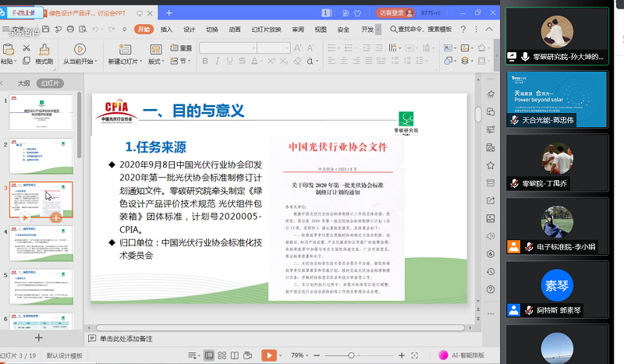Open the 开始 ribbon tab
The width and height of the screenshot is (624, 364).
(144, 29)
